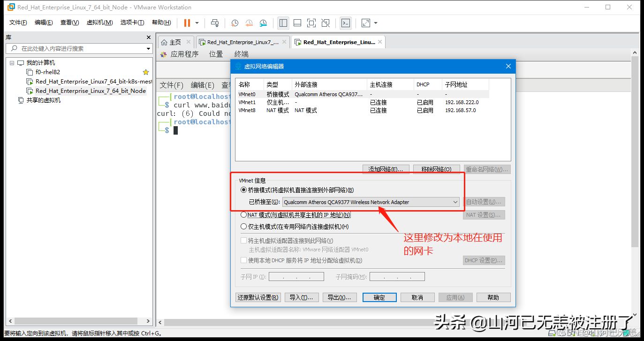Click the 导入(T)... button
644x341 pixels.
tap(301, 297)
